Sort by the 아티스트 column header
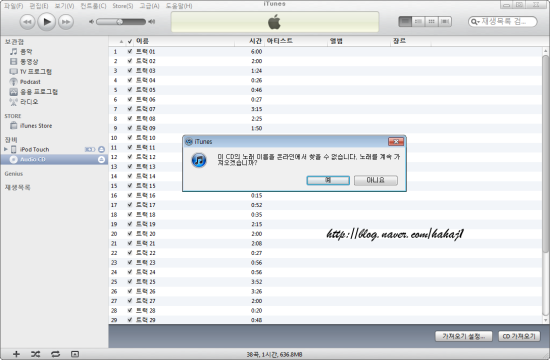The image size is (550, 360). (296, 41)
